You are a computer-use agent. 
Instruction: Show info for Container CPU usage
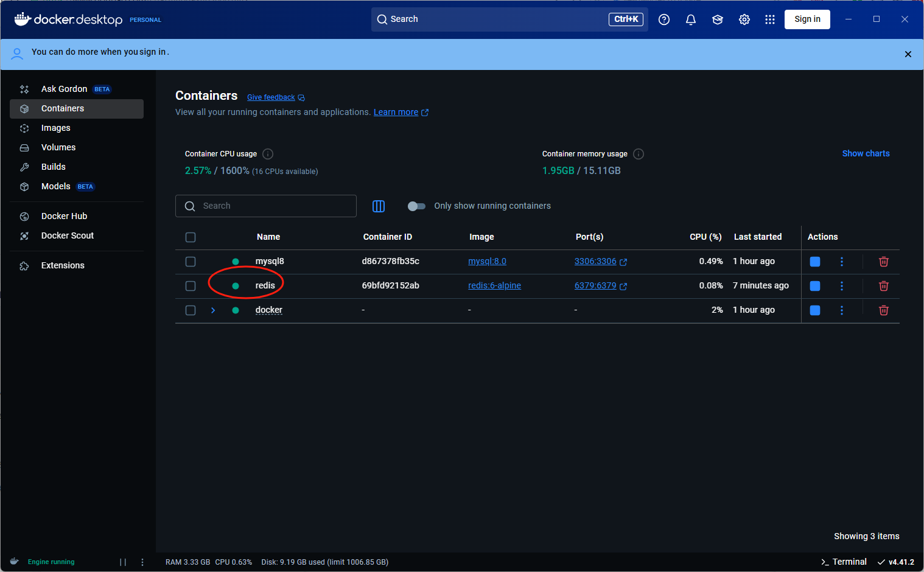268,154
